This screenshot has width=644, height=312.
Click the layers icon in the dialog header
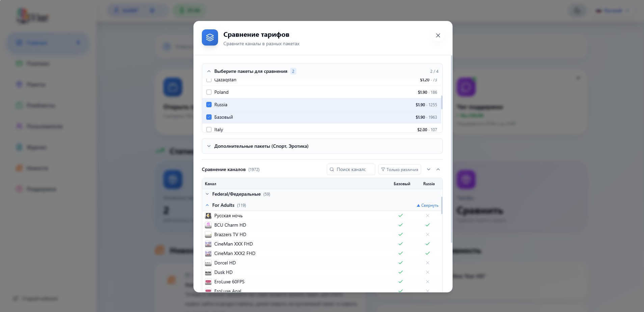(210, 37)
